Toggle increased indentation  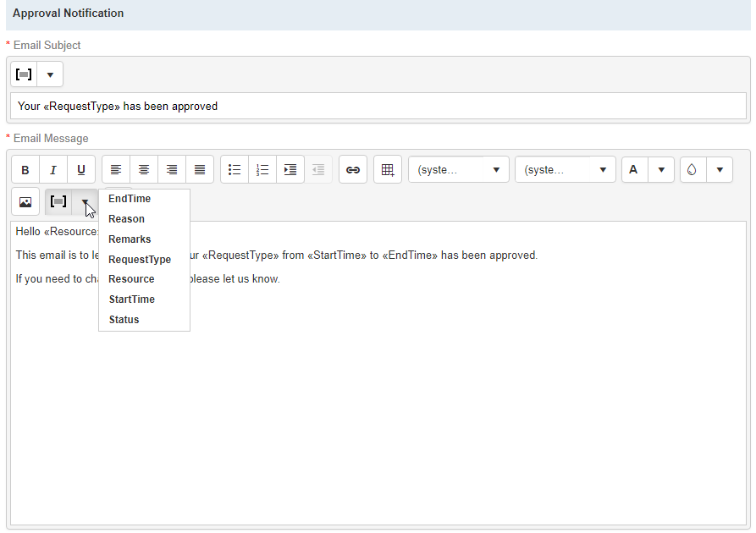(x=290, y=169)
